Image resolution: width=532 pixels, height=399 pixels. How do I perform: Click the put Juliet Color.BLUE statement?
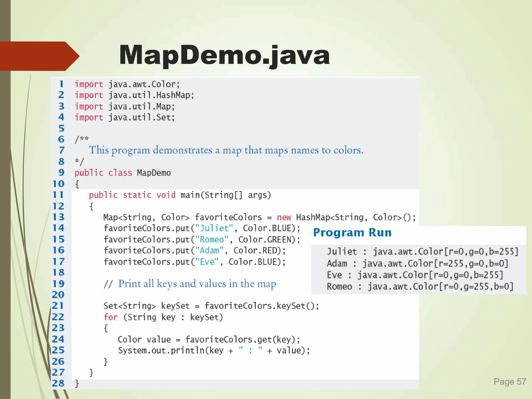point(202,228)
